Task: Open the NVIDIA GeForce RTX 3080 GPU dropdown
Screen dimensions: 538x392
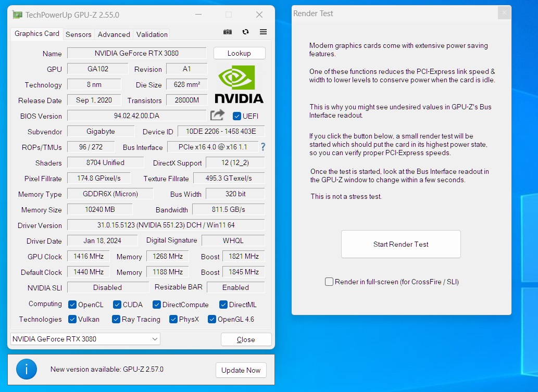Action: [x=85, y=339]
